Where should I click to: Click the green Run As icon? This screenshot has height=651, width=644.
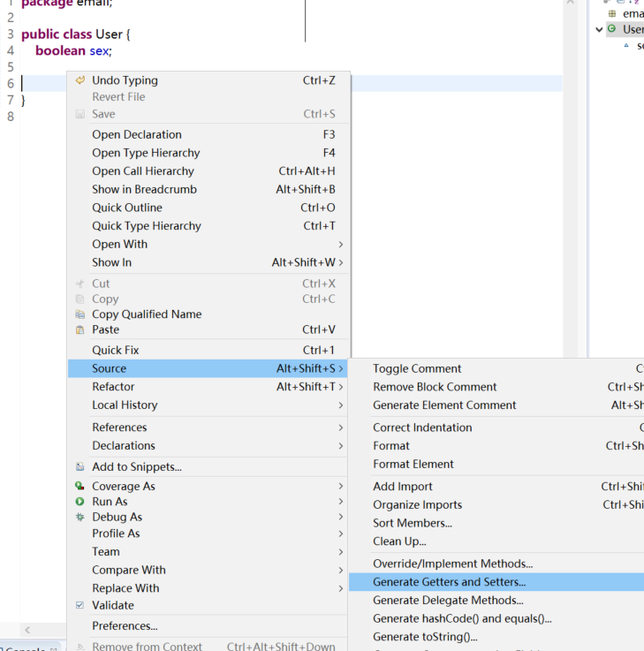click(80, 502)
